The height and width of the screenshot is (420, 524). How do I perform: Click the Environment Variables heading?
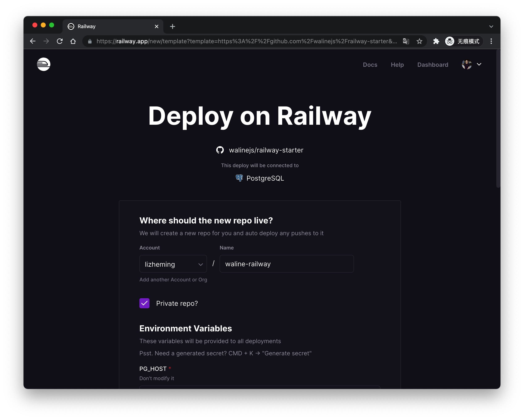click(x=186, y=328)
